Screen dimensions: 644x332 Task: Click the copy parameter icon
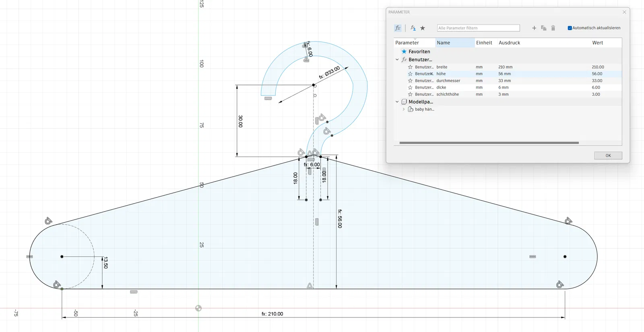544,28
